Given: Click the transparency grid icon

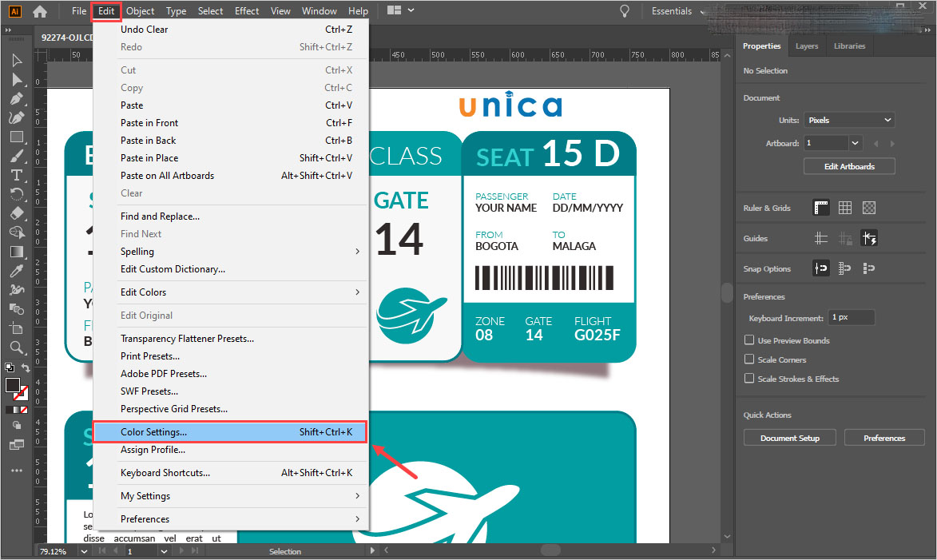Looking at the screenshot, I should click(869, 208).
